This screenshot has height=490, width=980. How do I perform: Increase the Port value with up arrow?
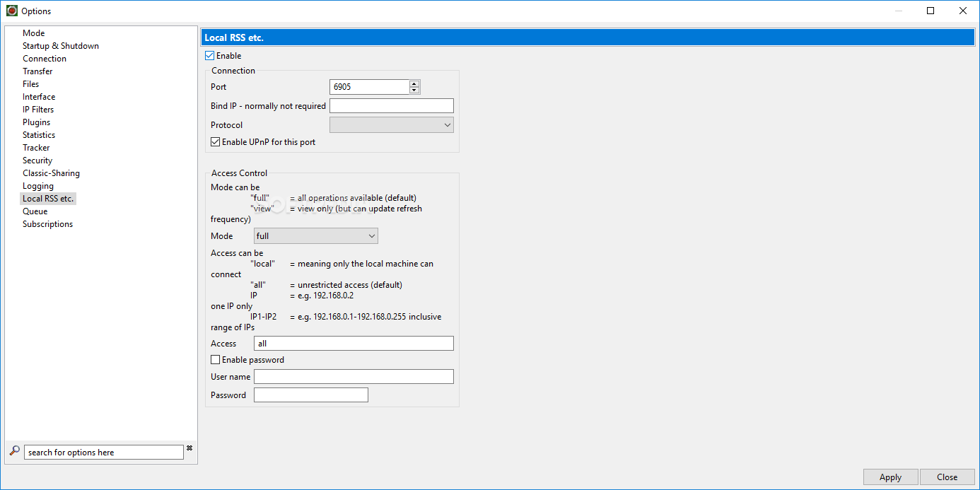(x=414, y=83)
